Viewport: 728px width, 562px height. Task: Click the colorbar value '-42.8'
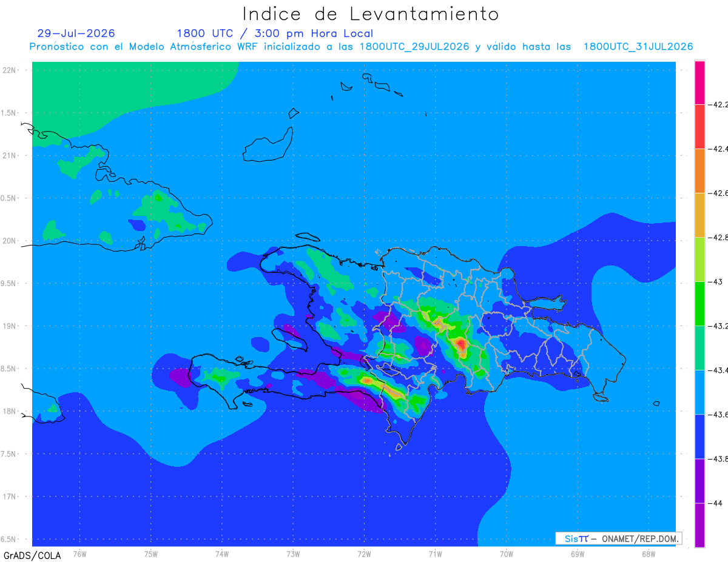(719, 238)
